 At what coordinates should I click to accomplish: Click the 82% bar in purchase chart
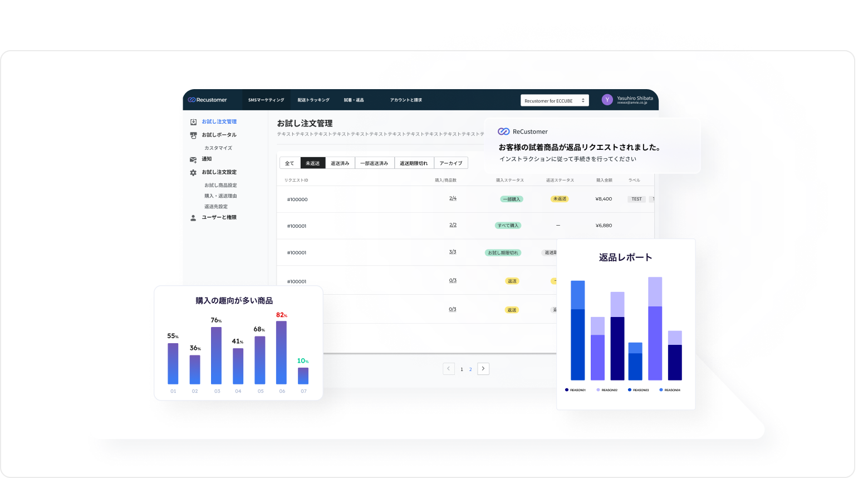click(x=282, y=352)
